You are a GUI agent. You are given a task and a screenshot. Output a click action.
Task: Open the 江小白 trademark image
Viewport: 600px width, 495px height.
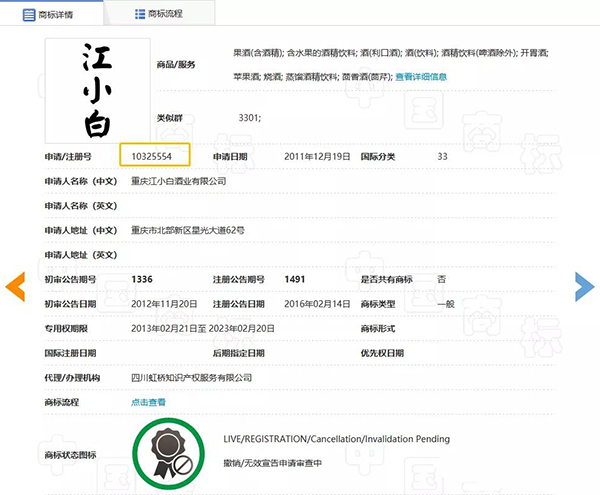(98, 91)
